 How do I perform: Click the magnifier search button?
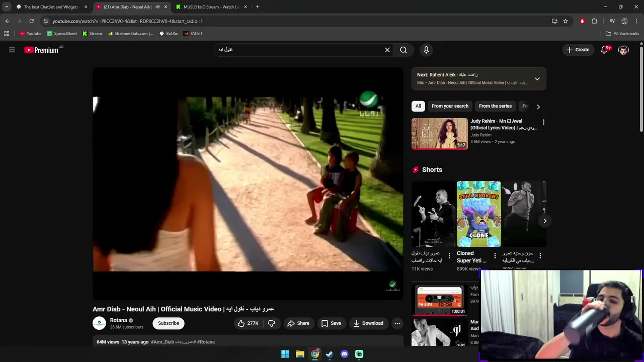(x=404, y=50)
